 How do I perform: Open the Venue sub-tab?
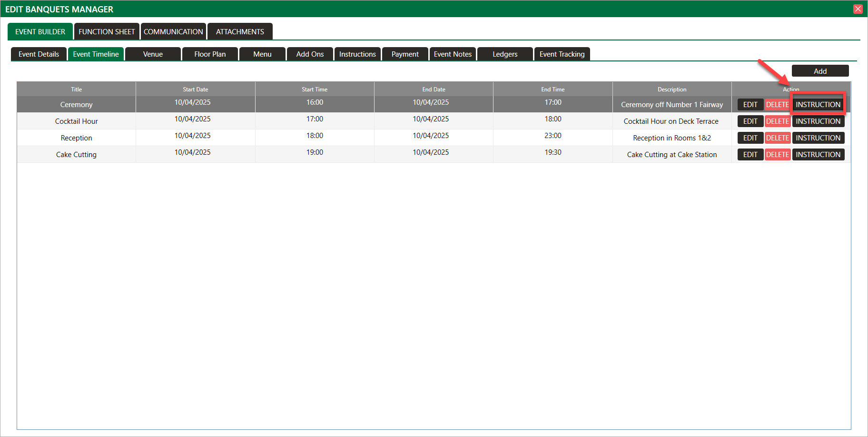coord(153,54)
